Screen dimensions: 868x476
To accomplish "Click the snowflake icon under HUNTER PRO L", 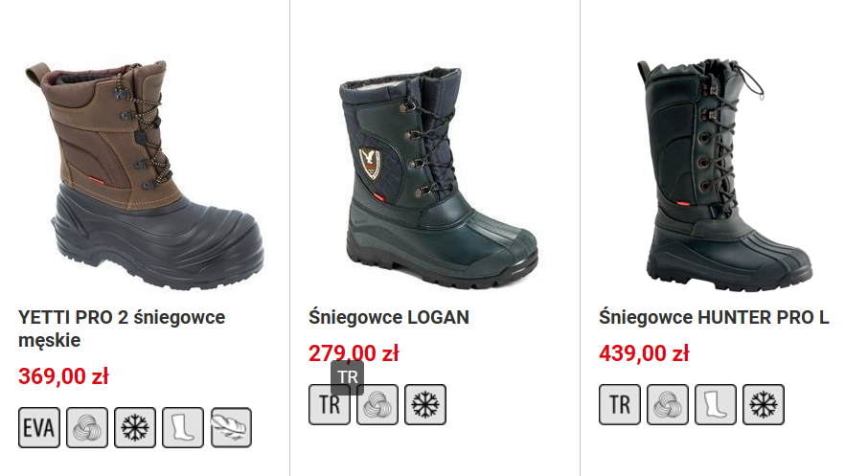I will (x=764, y=404).
